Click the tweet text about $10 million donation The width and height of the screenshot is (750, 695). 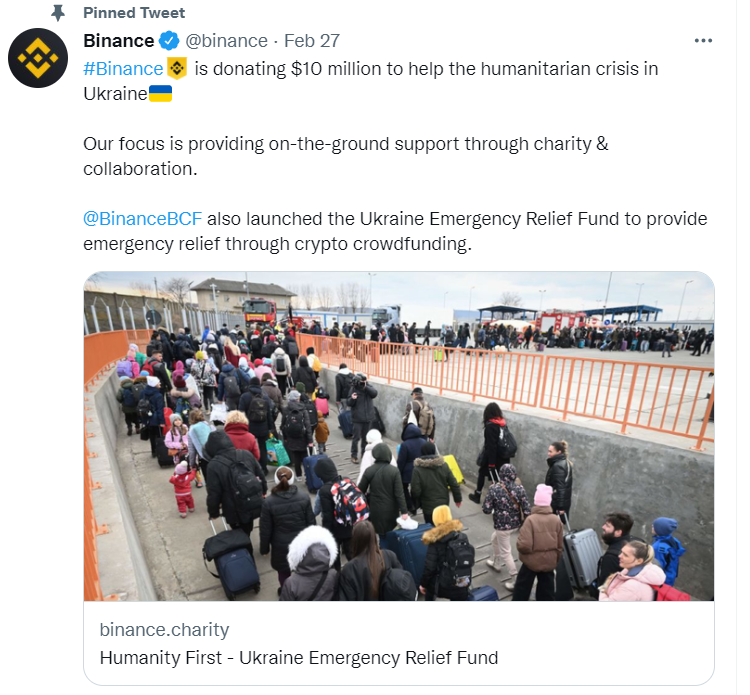pyautogui.click(x=371, y=81)
